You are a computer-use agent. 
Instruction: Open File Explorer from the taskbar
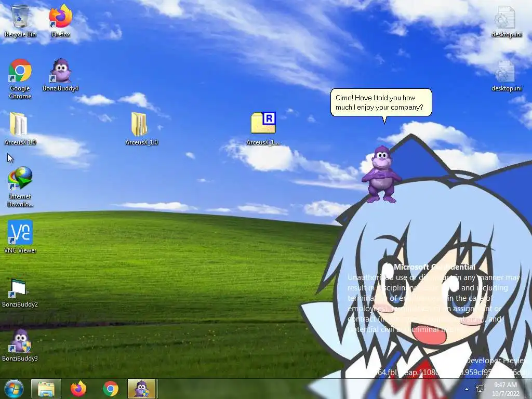click(x=46, y=389)
